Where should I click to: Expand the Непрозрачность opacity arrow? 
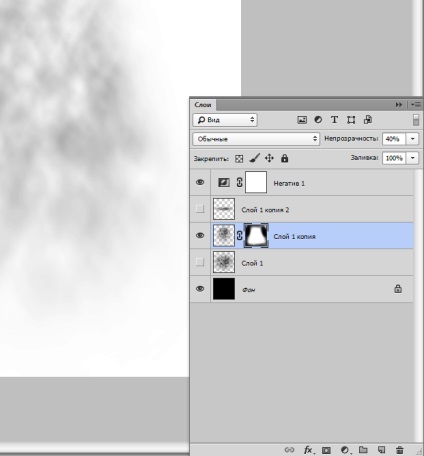(x=413, y=139)
